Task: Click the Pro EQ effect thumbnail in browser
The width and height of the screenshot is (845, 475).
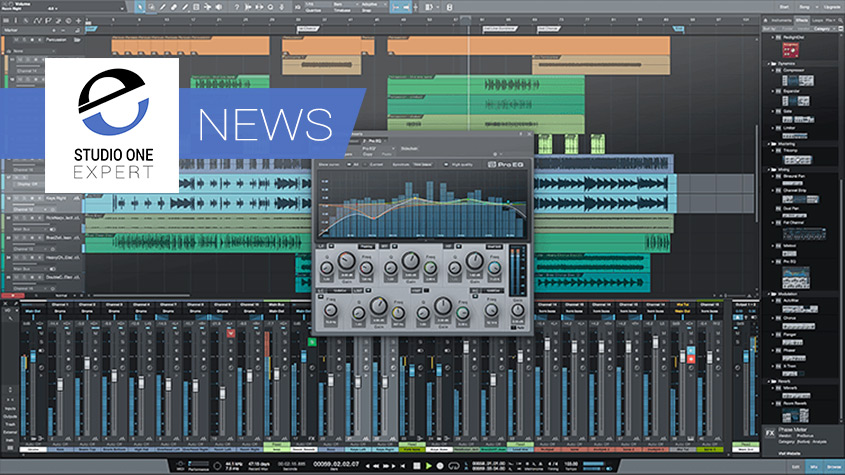Action: coord(796,278)
